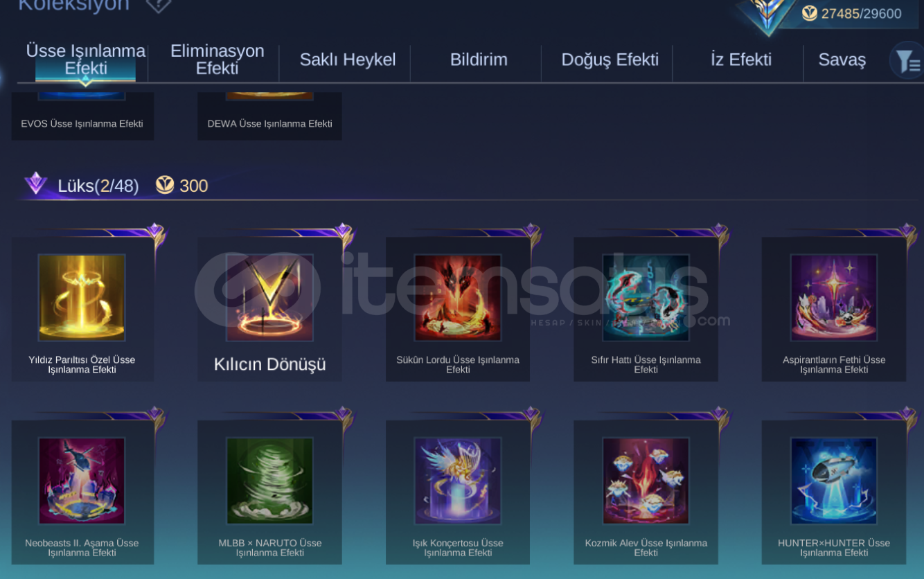Switch to Doğuş Efekti tab
The width and height of the screenshot is (924, 579).
(610, 60)
